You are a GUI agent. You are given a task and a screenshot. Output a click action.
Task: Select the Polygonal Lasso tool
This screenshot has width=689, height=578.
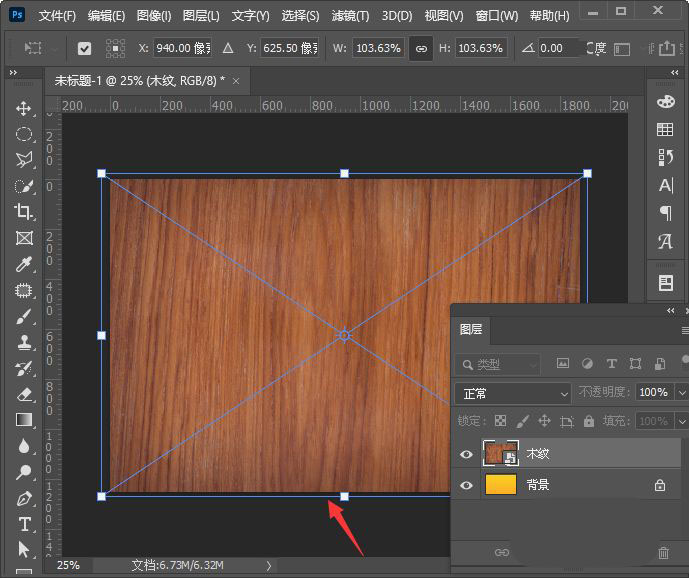(x=24, y=160)
